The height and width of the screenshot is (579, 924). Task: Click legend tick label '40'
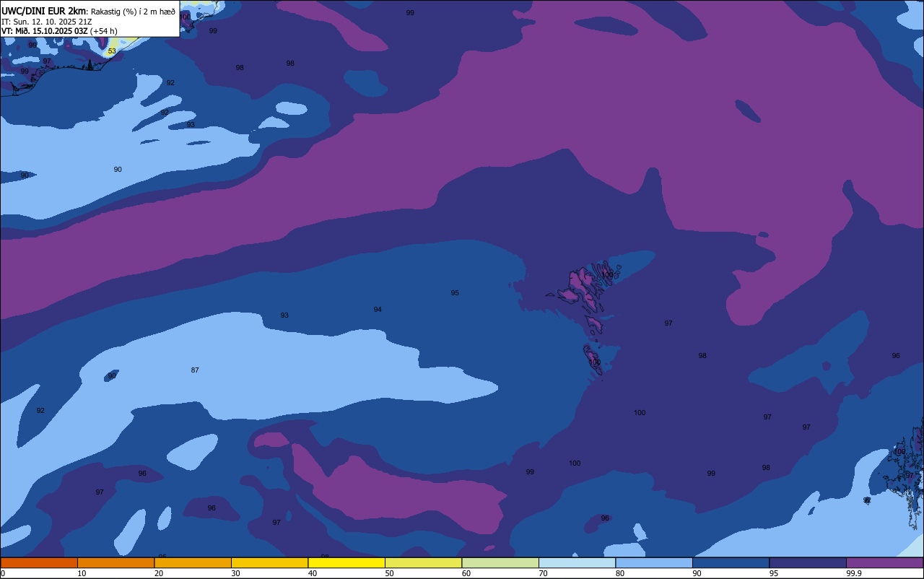click(313, 573)
